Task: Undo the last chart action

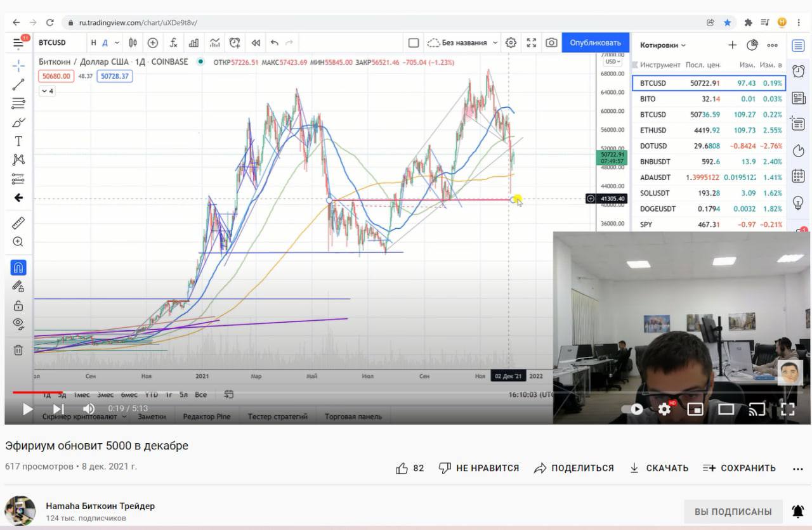Action: point(274,43)
